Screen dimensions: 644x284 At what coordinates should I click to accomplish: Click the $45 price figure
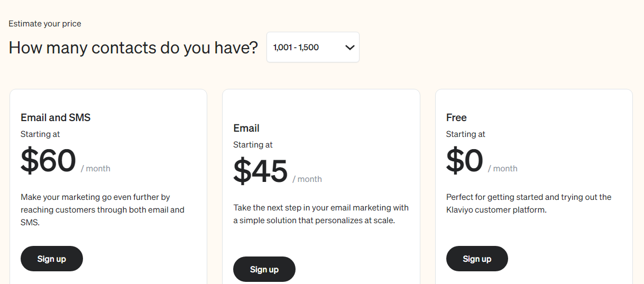pyautogui.click(x=261, y=171)
